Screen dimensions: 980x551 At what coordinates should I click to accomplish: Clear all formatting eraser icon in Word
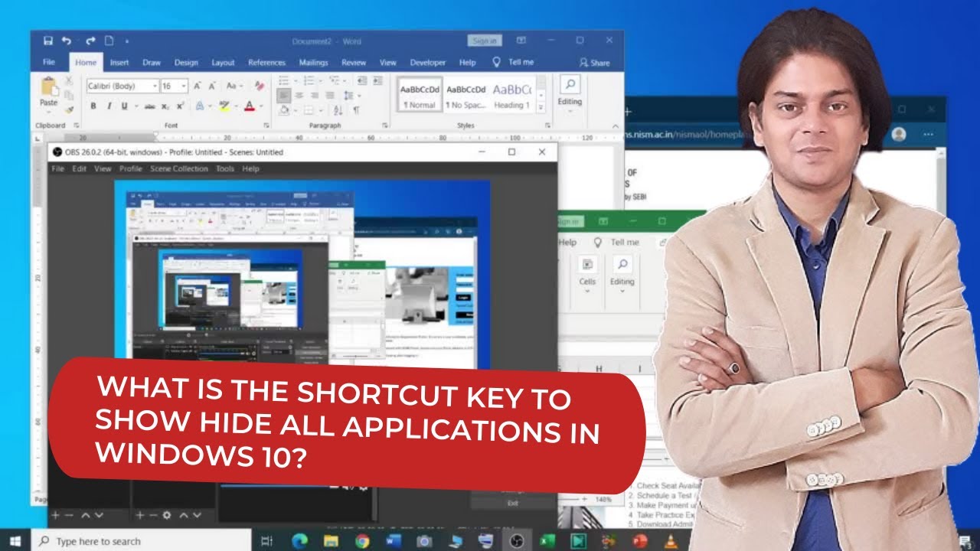[x=259, y=86]
